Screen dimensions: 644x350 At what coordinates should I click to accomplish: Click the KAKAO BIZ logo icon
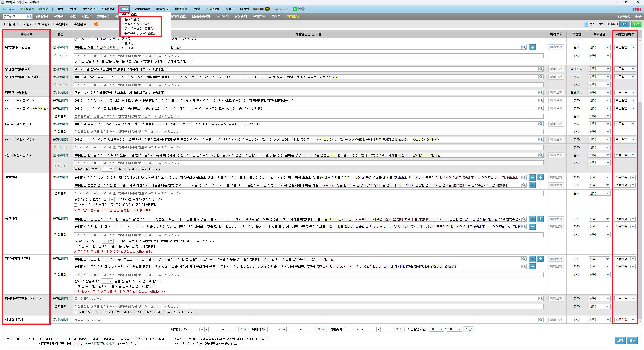click(x=261, y=9)
